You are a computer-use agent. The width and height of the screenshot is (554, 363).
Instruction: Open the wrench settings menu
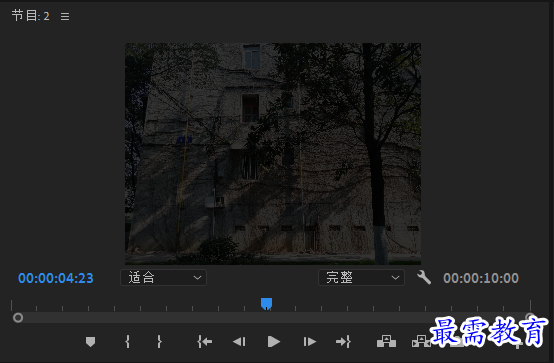coord(424,277)
